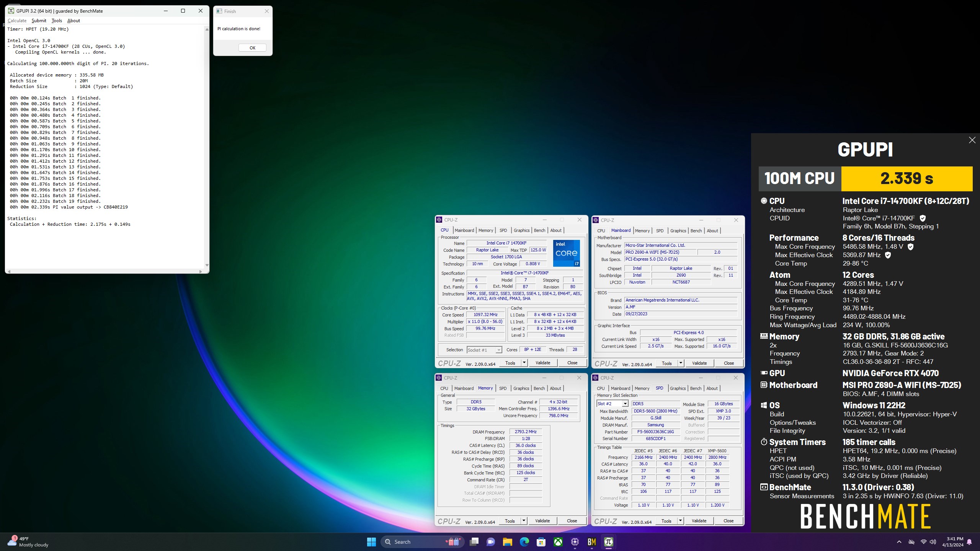
Task: Expand Tools arrow in CPU-Z SPD window
Action: coord(680,521)
